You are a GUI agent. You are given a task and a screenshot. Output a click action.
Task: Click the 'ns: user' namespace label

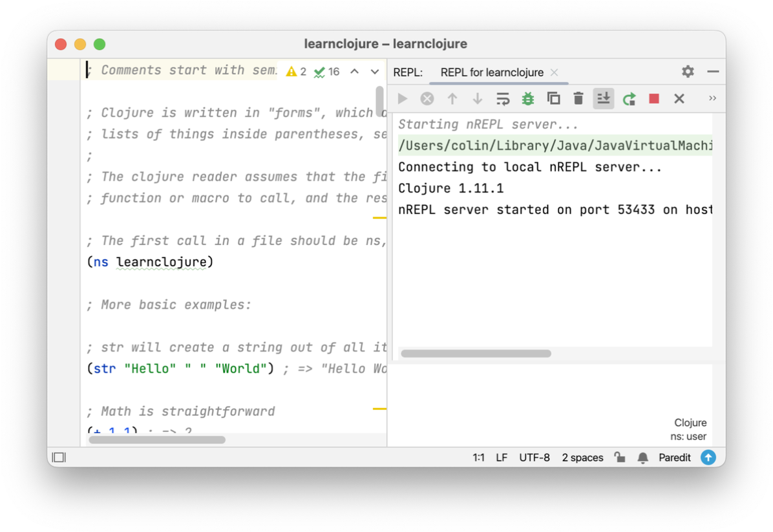(x=688, y=436)
